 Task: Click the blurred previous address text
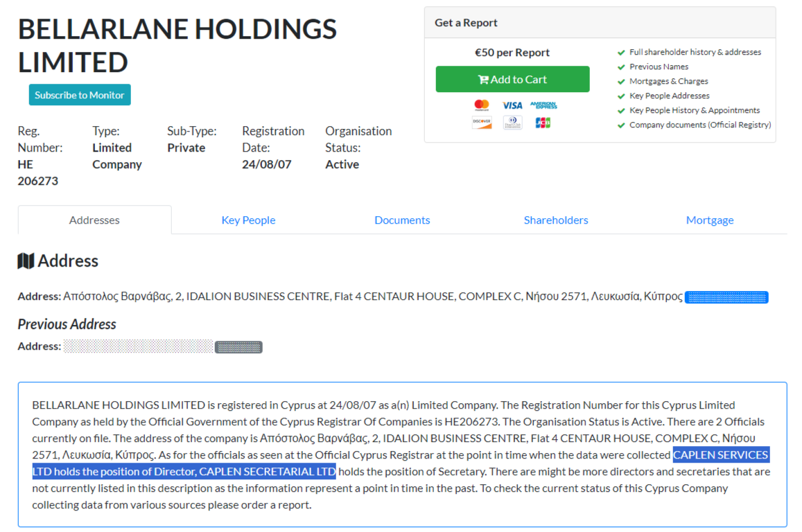pyautogui.click(x=138, y=346)
